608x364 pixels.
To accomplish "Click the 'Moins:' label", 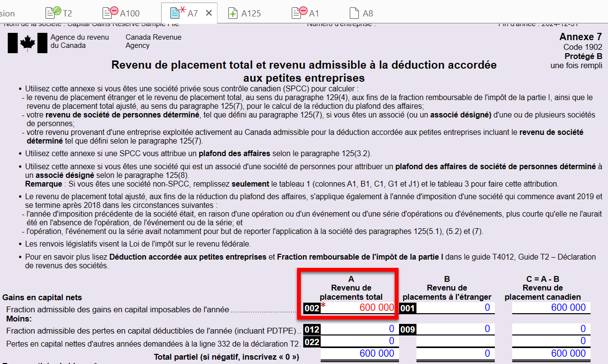I will (x=18, y=319).
